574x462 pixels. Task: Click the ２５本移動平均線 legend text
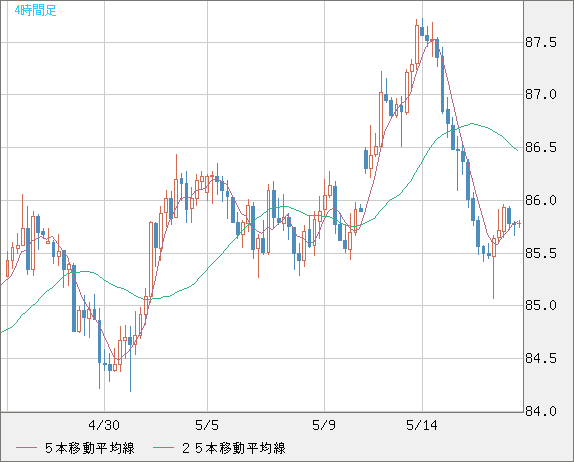click(234, 448)
